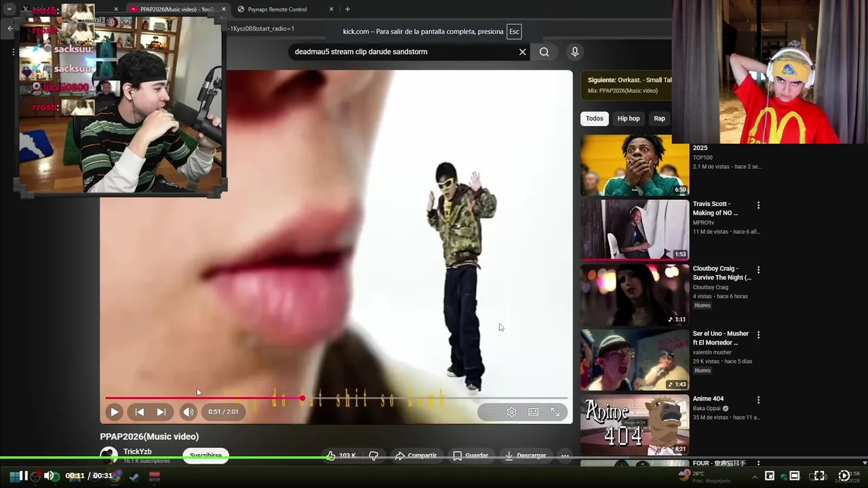Select the Todos filter chip
Screen dimensions: 868x488
(x=594, y=119)
